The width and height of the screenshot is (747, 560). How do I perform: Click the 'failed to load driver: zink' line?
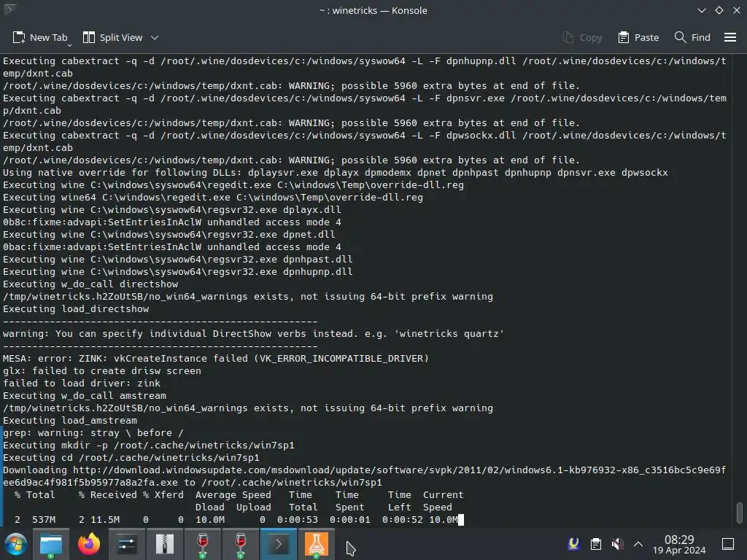82,384
